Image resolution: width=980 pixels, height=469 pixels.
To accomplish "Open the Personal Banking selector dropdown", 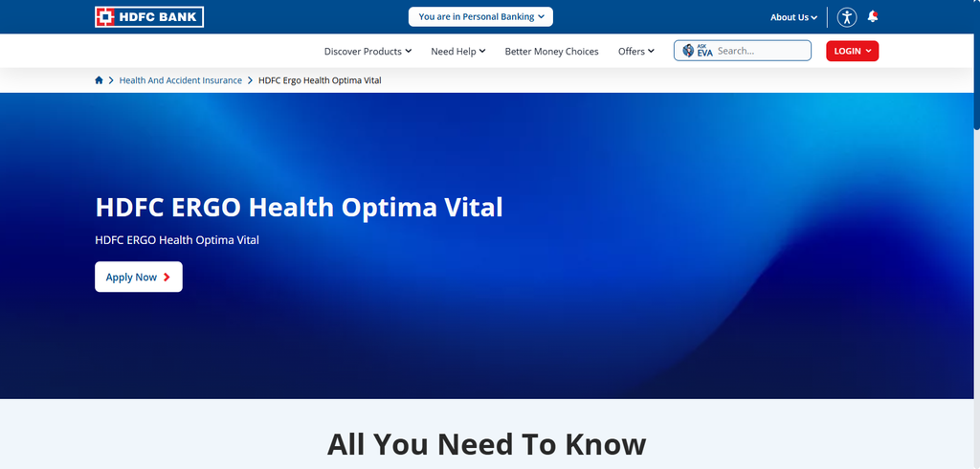I will (x=480, y=17).
